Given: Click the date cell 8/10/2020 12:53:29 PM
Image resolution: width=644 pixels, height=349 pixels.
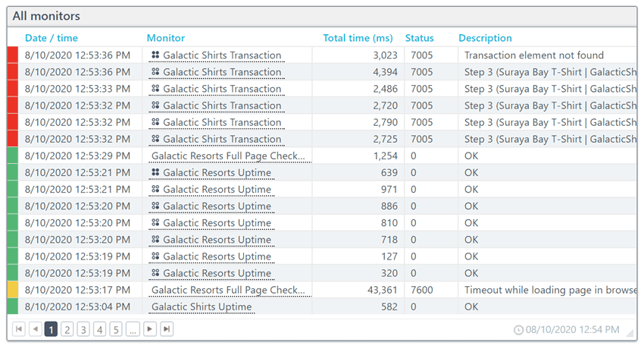Looking at the screenshot, I should click(x=77, y=156).
